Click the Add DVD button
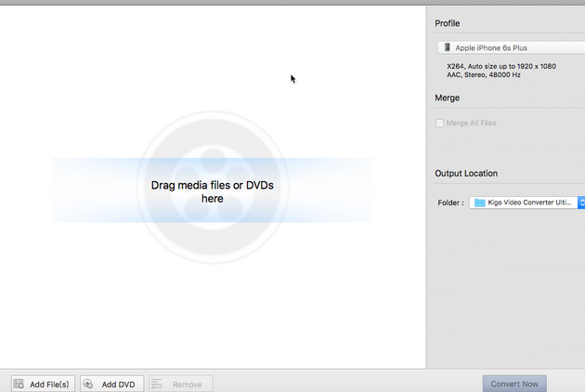The width and height of the screenshot is (585, 392). pos(112,384)
